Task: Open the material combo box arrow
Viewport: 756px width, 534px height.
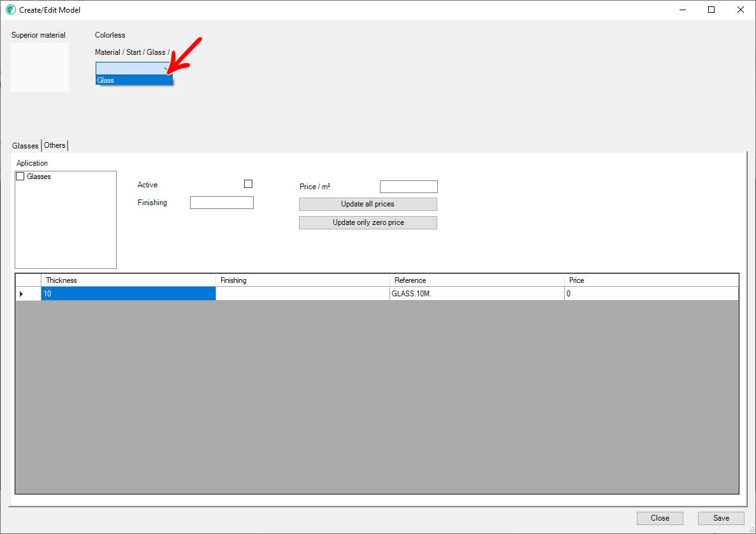Action: pos(166,68)
